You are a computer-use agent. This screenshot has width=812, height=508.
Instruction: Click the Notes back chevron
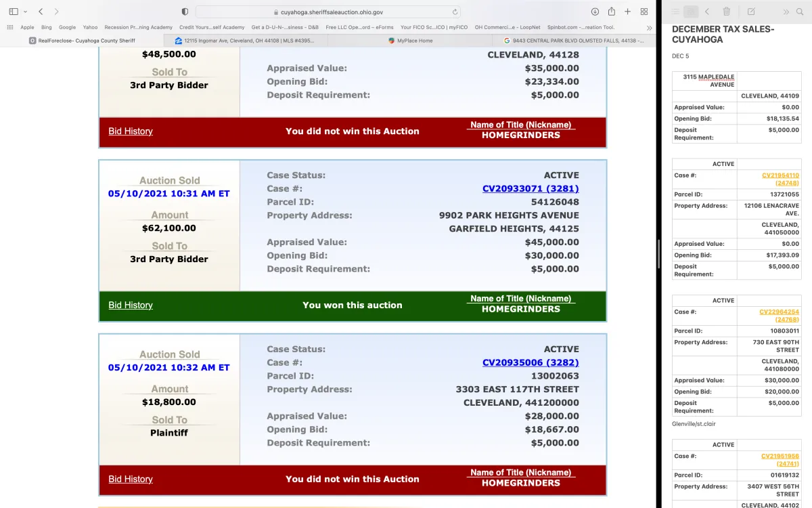click(x=707, y=12)
